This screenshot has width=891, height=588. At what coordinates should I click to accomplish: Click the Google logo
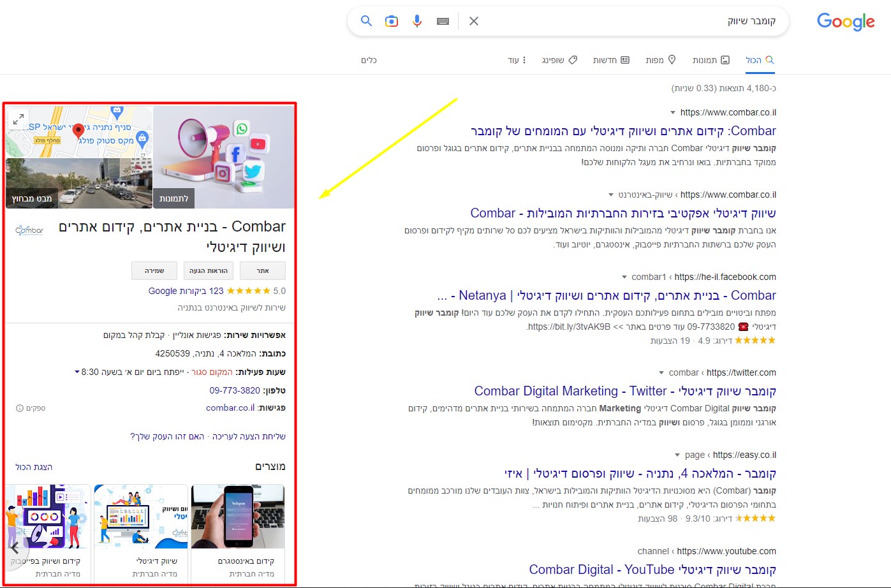[x=846, y=22]
